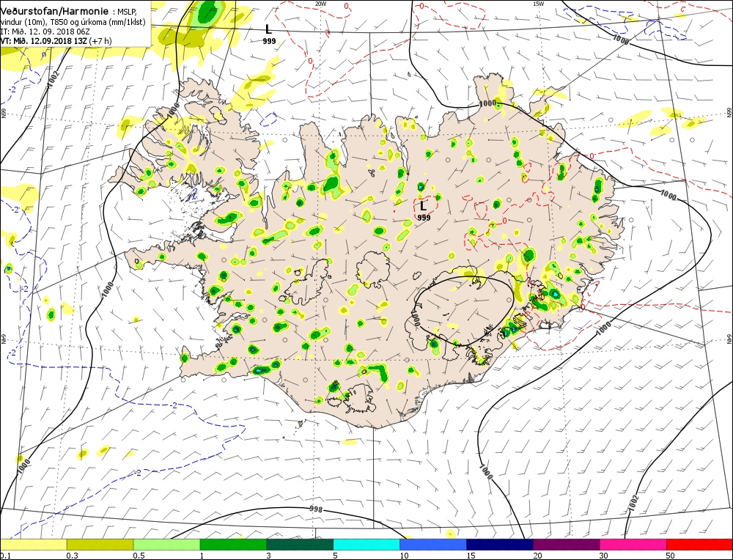733x560 pixels.
Task: Click the legend value '0.1'
Action: [x=5, y=556]
